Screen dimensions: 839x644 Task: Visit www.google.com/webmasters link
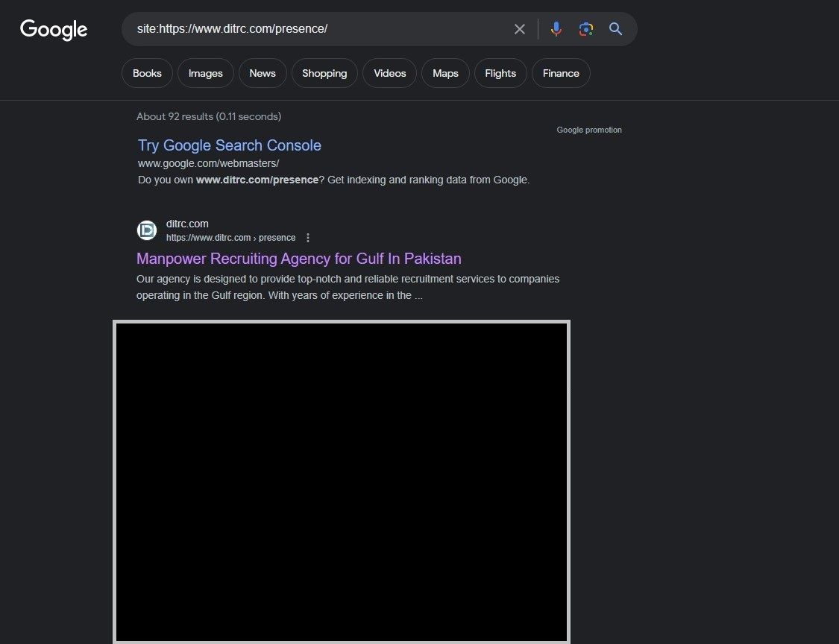208,162
